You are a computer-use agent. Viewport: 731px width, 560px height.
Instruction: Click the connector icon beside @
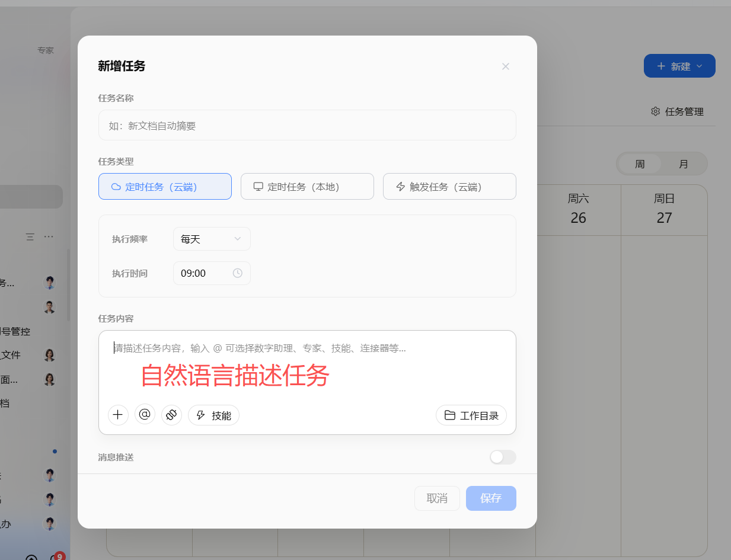[171, 415]
